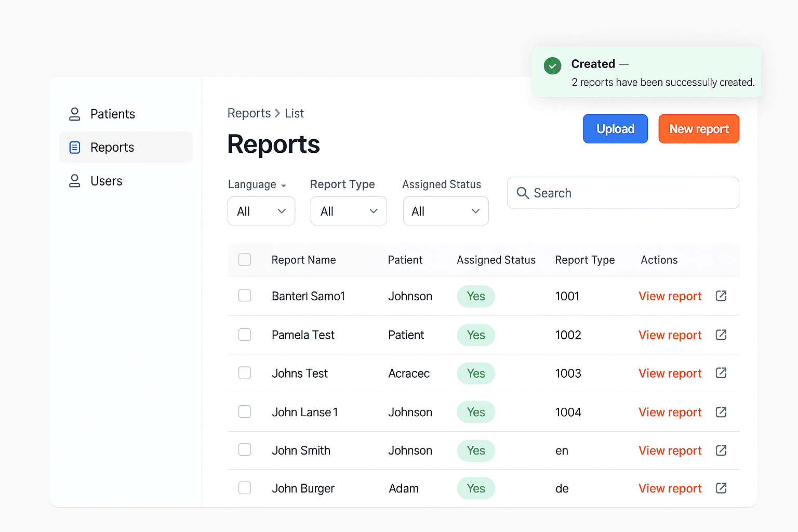Go to Users in the sidebar
This screenshot has height=532, width=798.
tap(126, 181)
